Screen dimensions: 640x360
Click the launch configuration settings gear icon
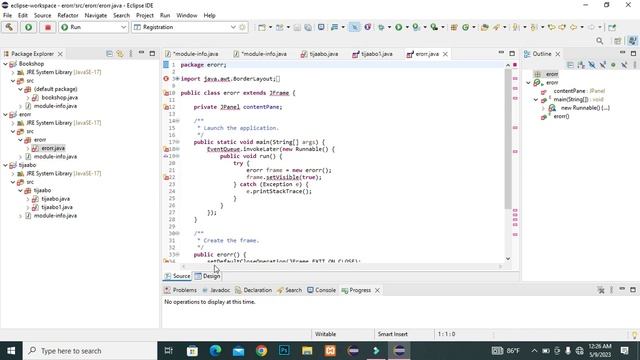(242, 27)
